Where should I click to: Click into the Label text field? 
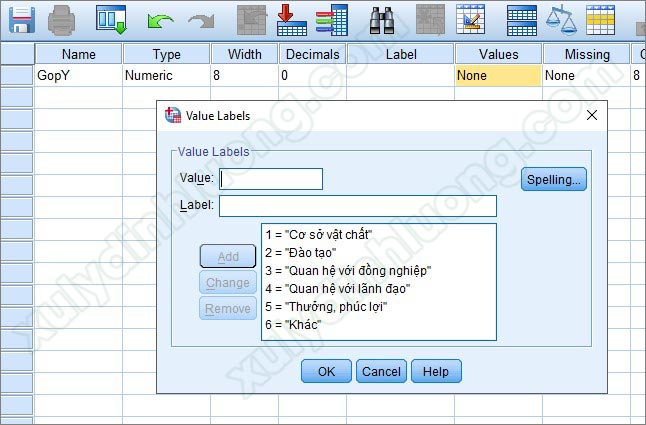click(x=357, y=206)
